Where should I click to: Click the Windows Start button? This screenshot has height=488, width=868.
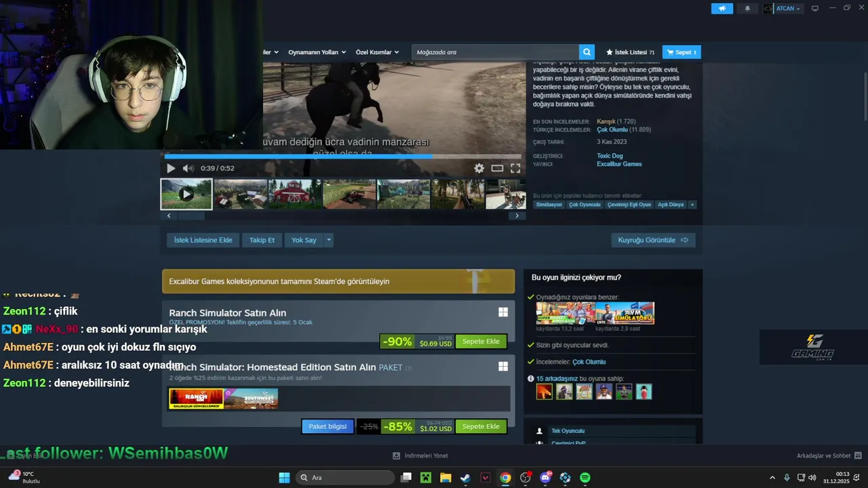pos(284,478)
